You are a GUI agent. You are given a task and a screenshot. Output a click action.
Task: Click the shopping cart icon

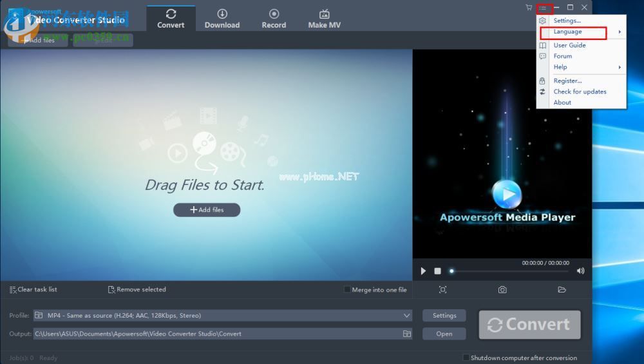pos(529,7)
